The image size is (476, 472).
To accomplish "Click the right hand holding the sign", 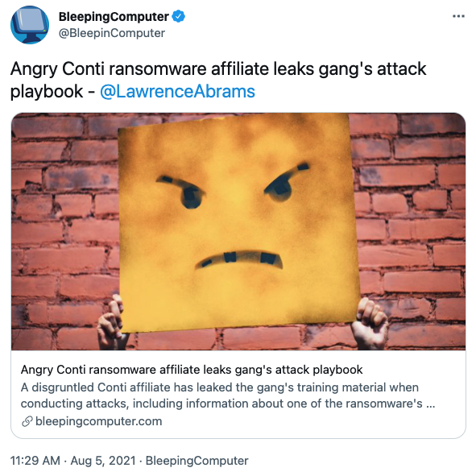I will point(369,324).
